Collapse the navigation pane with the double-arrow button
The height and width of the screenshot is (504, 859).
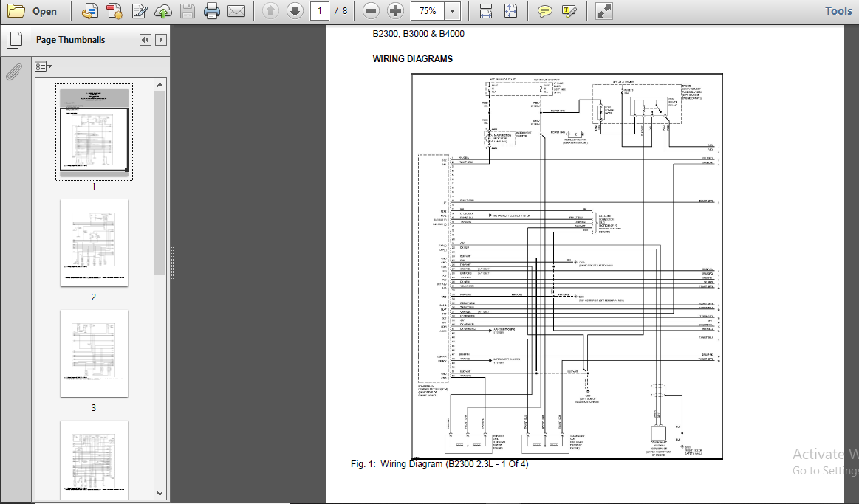(x=146, y=40)
